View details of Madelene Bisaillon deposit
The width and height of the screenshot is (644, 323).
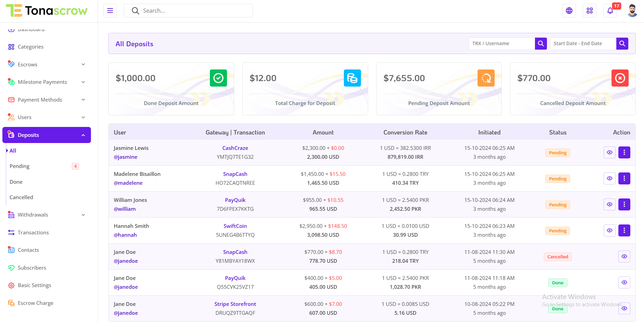[609, 179]
